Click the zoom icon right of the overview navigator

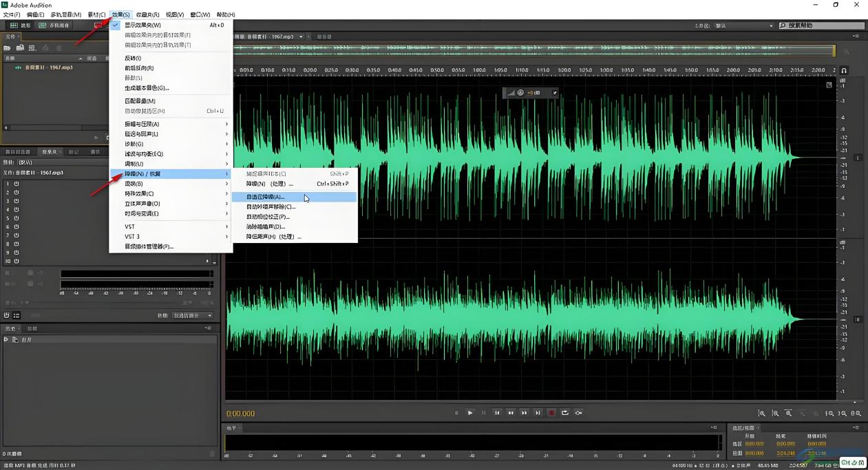click(x=846, y=52)
